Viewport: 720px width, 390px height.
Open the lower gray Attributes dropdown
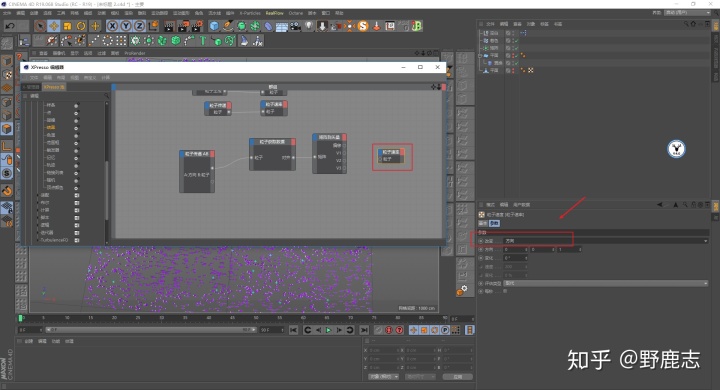point(605,283)
